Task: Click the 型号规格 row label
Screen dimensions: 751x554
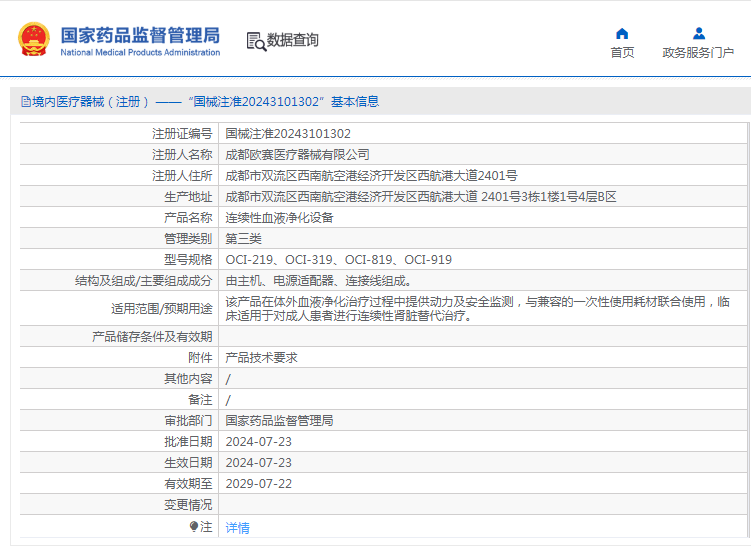Action: (x=188, y=260)
